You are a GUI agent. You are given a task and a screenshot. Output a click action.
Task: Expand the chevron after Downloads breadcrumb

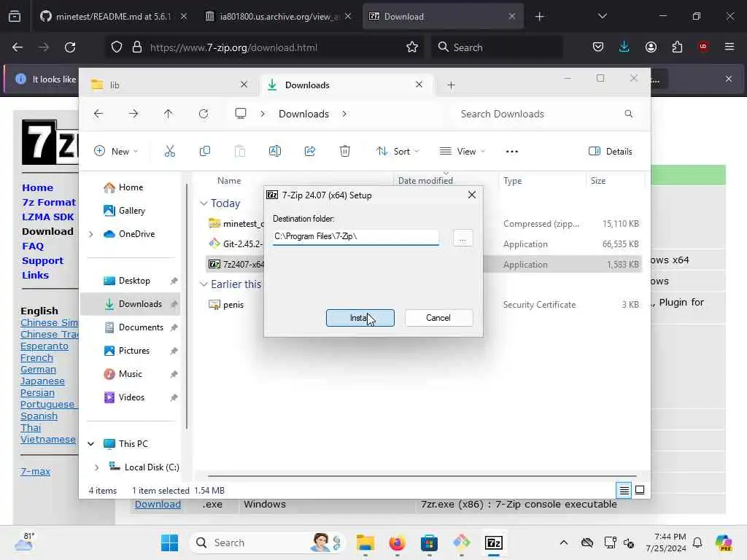coord(344,114)
